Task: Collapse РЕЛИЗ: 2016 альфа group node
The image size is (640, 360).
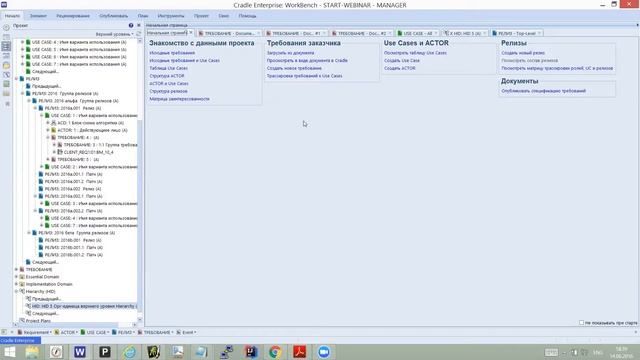Action: point(29,101)
